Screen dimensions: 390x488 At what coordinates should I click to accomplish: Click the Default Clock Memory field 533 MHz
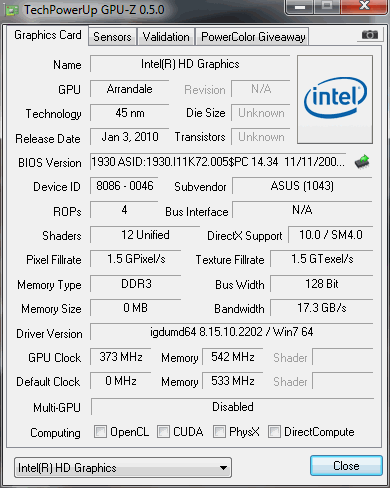(x=233, y=381)
